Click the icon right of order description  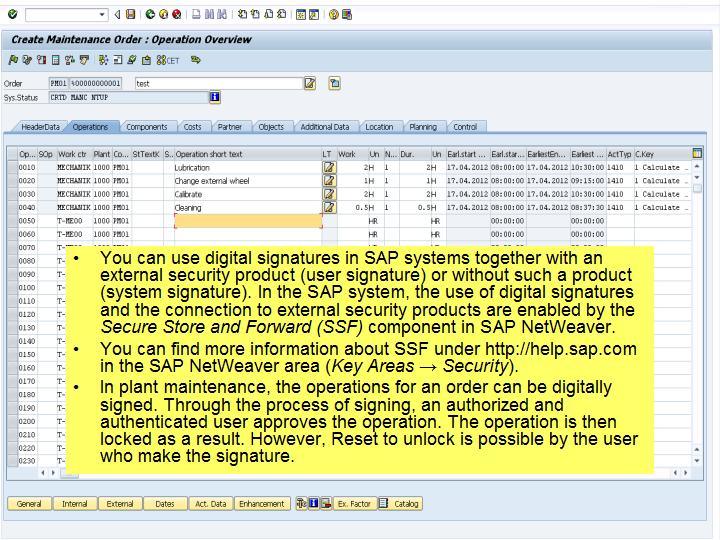coord(334,83)
